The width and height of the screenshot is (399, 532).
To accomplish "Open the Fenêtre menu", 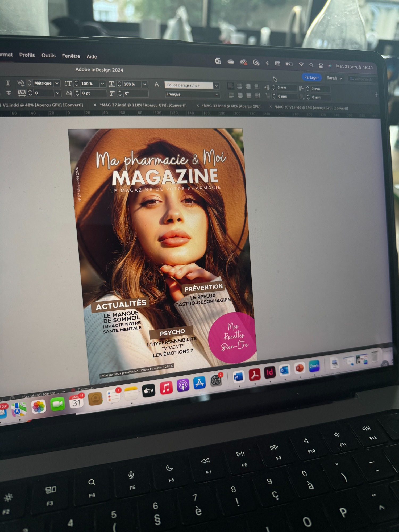I will point(71,56).
